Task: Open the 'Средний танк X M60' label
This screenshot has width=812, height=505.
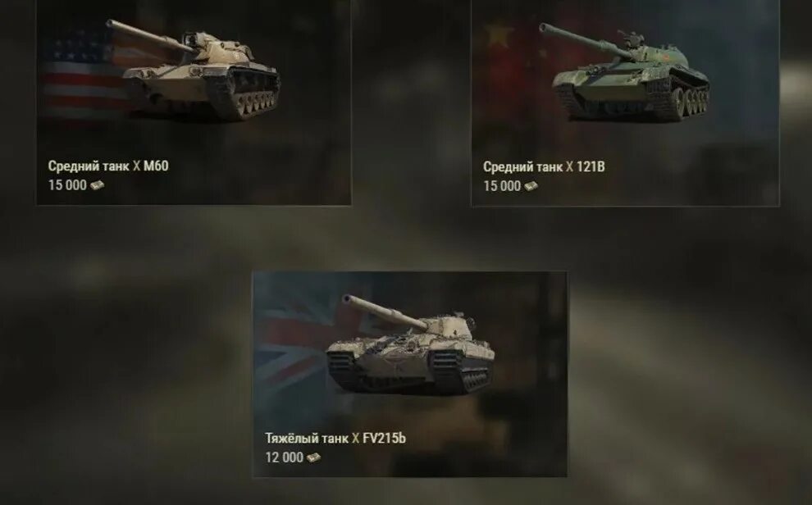Action: tap(108, 166)
